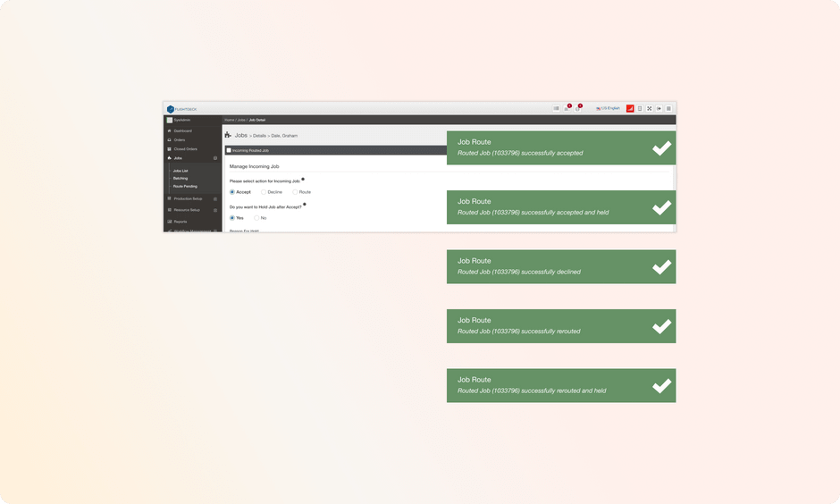Open the hamburger menu icon at top right
Viewport: 840px width, 504px height.
668,108
